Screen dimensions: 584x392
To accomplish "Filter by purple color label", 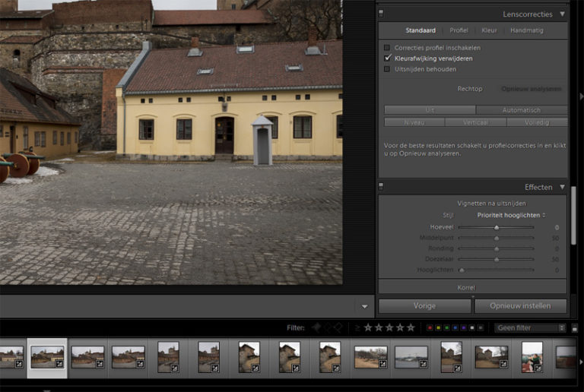I will 464,327.
